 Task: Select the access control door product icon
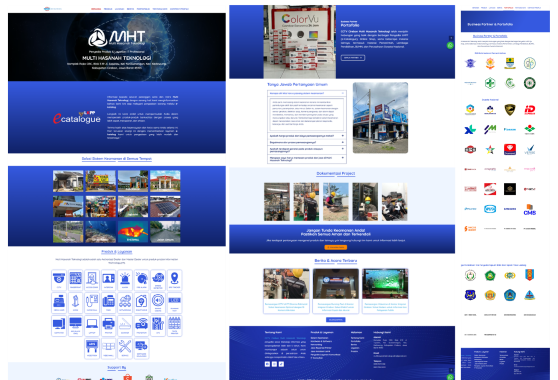92,279
